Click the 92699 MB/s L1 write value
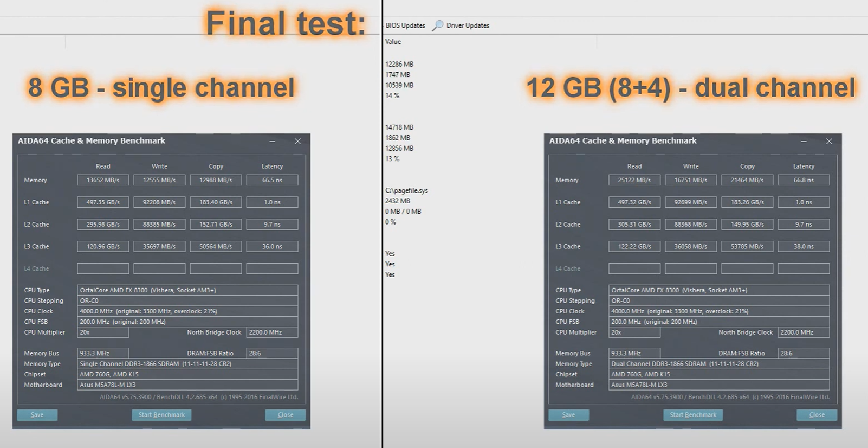Image resolution: width=868 pixels, height=448 pixels. point(691,202)
